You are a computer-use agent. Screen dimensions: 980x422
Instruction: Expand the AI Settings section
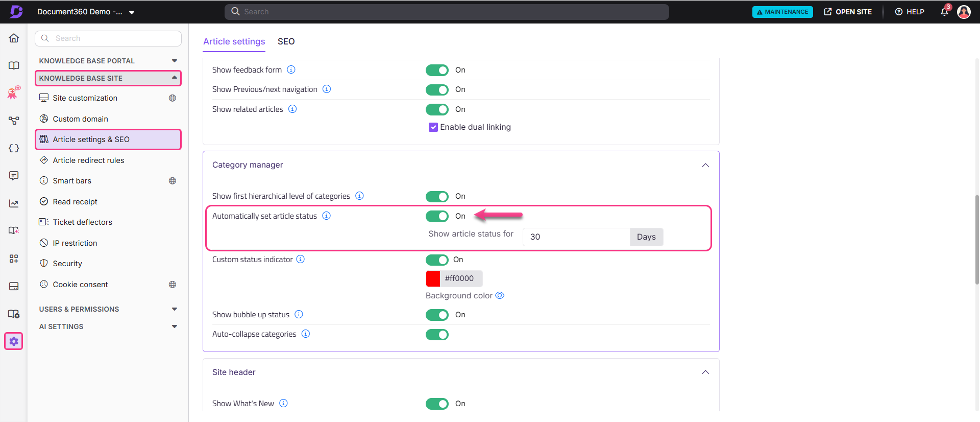(108, 326)
